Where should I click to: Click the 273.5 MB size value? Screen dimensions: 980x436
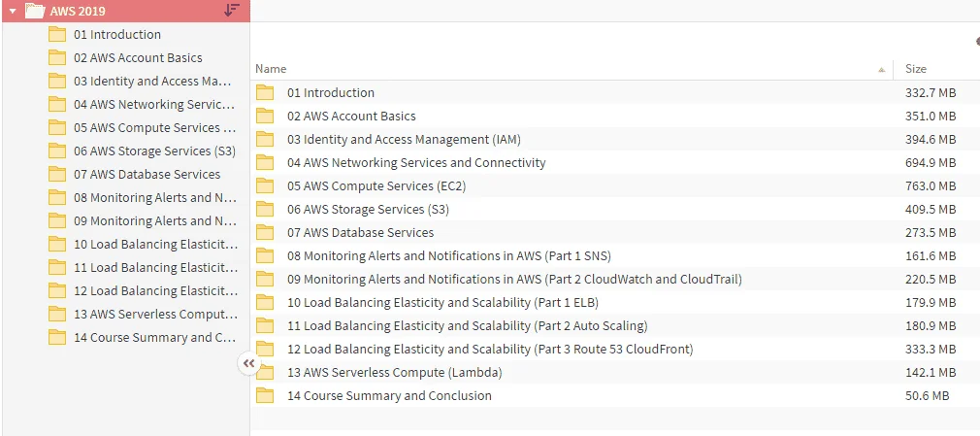(x=931, y=232)
